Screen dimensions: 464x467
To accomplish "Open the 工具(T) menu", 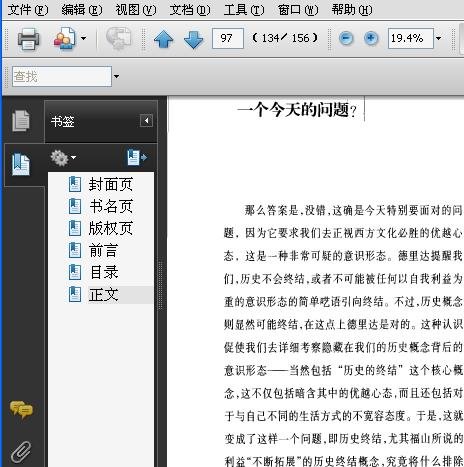I will point(244,10).
